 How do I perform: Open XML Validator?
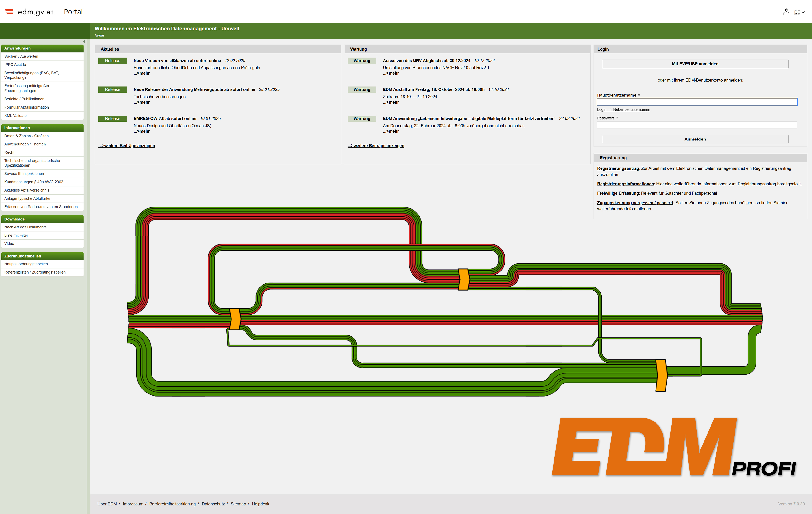tap(42, 116)
